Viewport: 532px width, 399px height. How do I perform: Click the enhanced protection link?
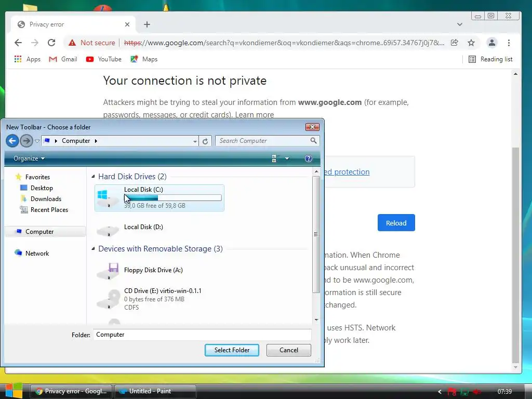click(x=347, y=171)
